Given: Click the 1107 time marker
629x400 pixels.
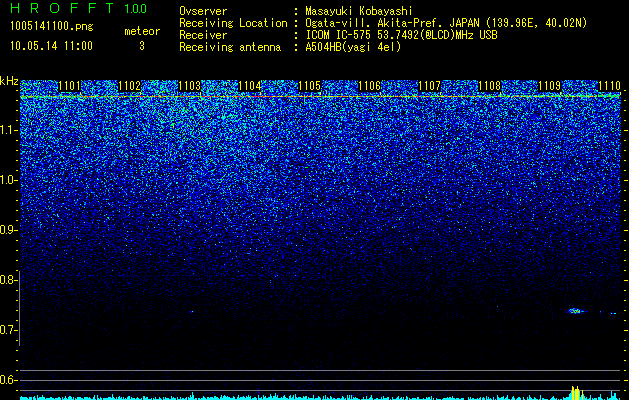Looking at the screenshot, I should (430, 86).
